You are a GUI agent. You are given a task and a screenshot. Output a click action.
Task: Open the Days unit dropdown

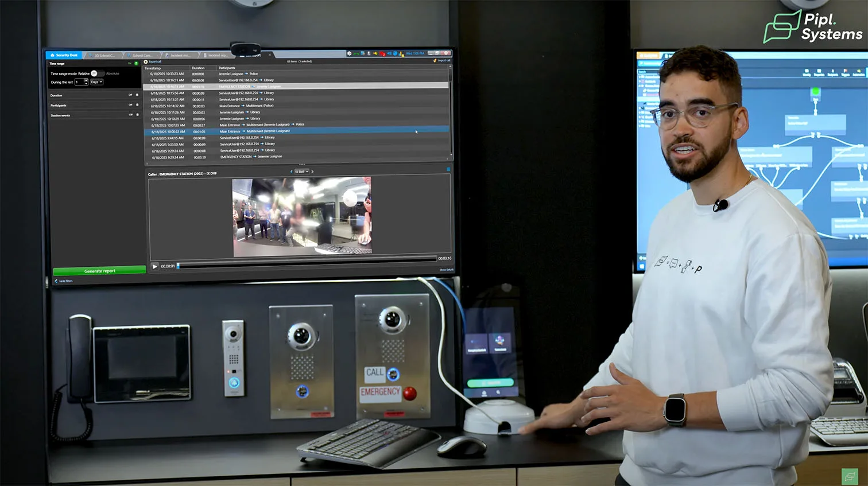click(96, 82)
